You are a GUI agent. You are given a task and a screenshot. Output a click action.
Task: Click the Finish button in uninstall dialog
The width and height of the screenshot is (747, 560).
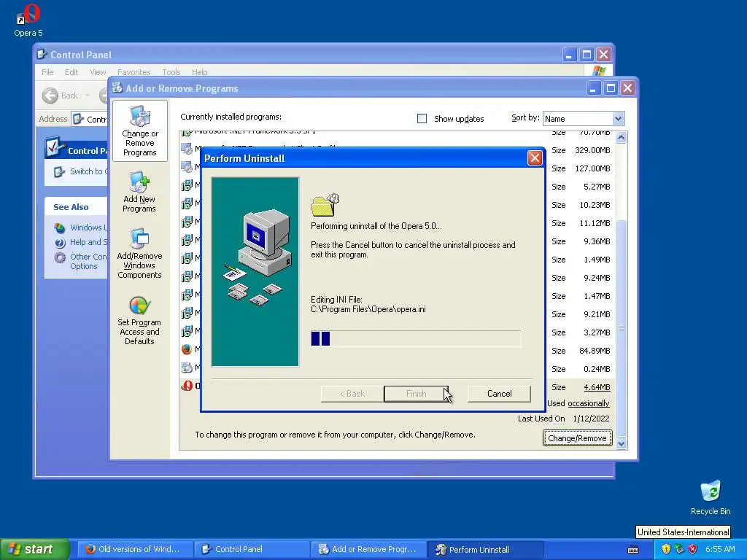point(416,394)
